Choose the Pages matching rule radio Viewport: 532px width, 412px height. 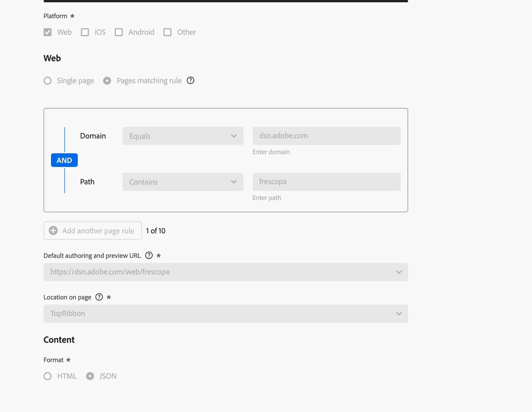(107, 81)
